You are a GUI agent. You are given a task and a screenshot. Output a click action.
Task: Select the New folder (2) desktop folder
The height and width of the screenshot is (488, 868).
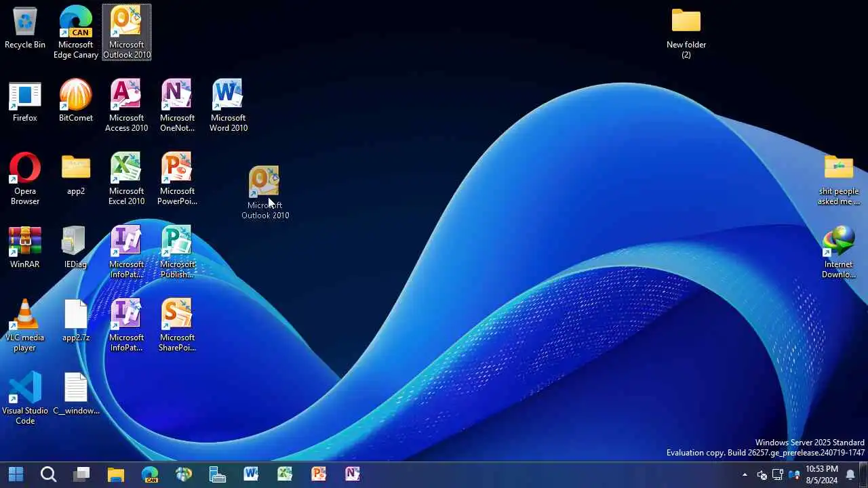click(x=686, y=33)
